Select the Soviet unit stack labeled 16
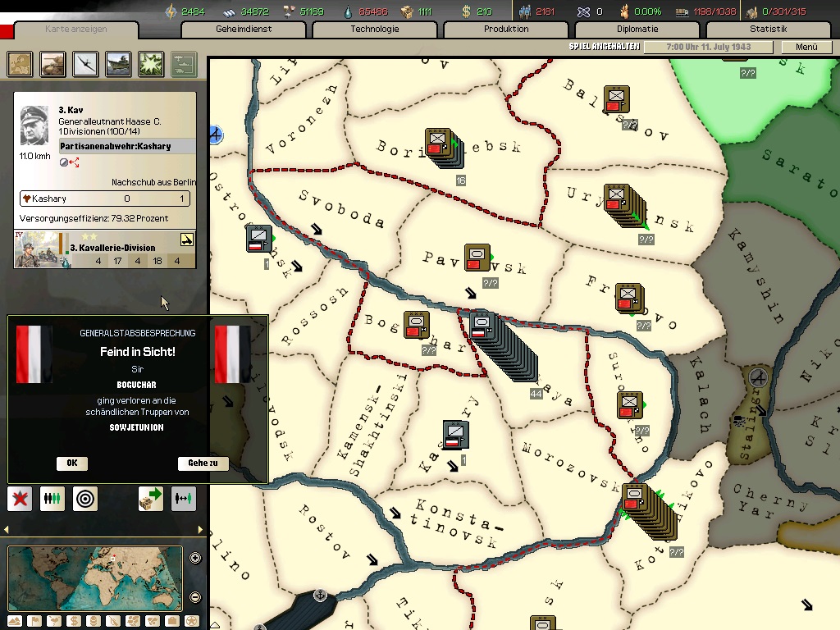This screenshot has height=630, width=840. [x=444, y=148]
